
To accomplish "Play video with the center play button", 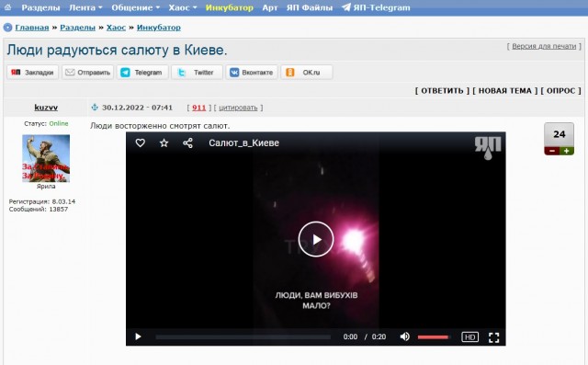I will pyautogui.click(x=316, y=239).
